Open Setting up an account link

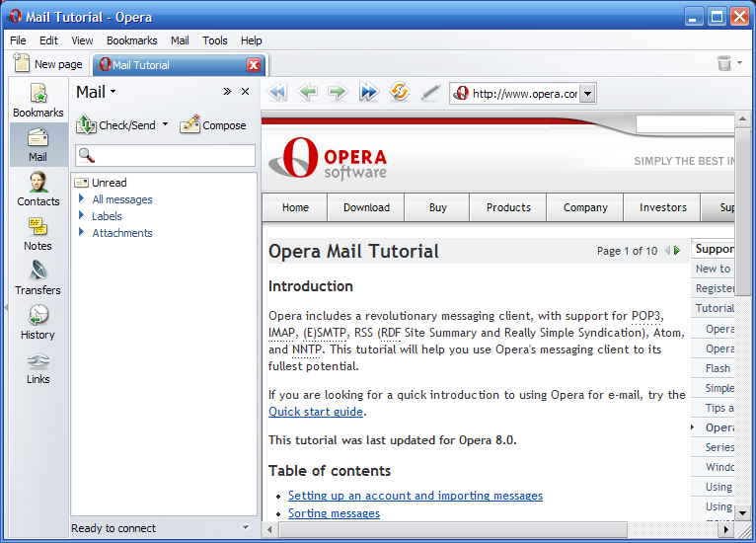(416, 496)
